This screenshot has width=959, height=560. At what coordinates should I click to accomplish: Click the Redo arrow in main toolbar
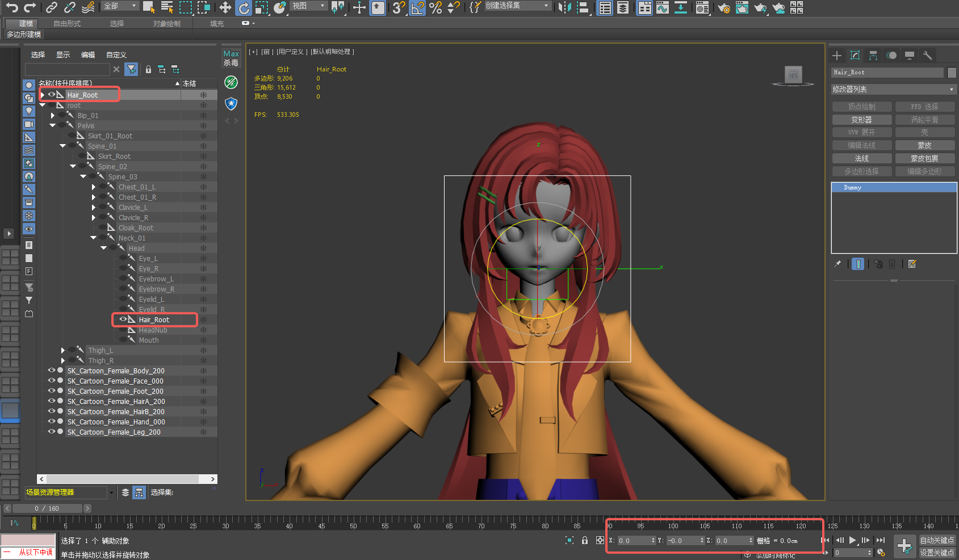coord(30,7)
